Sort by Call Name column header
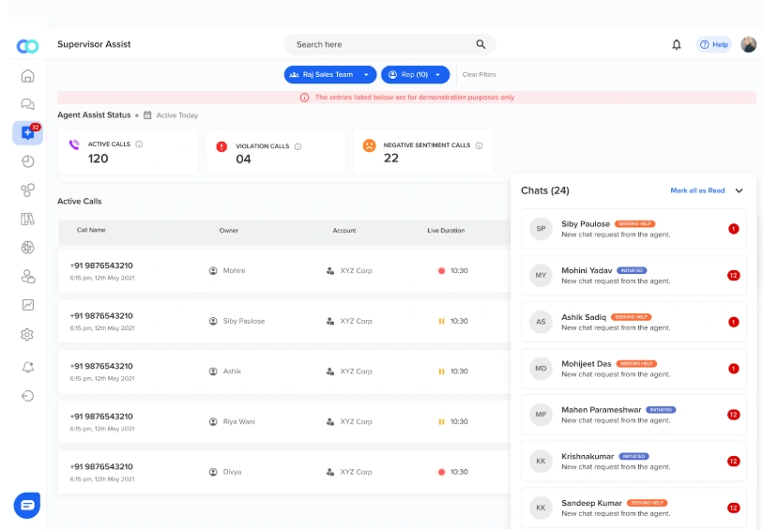Screen dimensions: 763x532 point(91,230)
